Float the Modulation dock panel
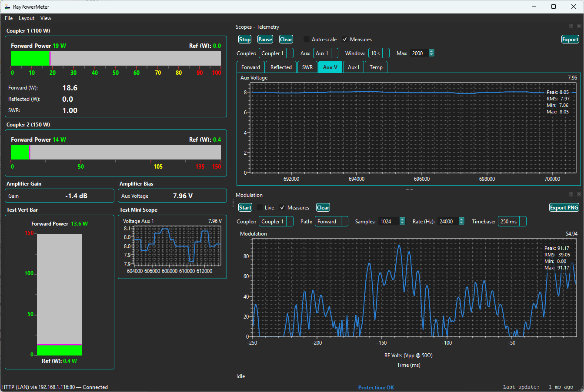This screenshot has height=392, width=584. point(571,195)
